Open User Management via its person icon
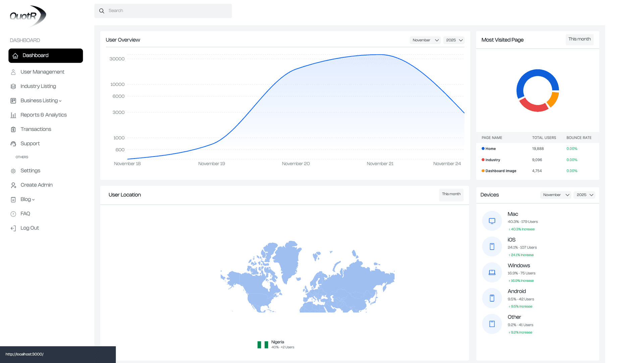Screen dimensions: 644x363 [x=13, y=72]
